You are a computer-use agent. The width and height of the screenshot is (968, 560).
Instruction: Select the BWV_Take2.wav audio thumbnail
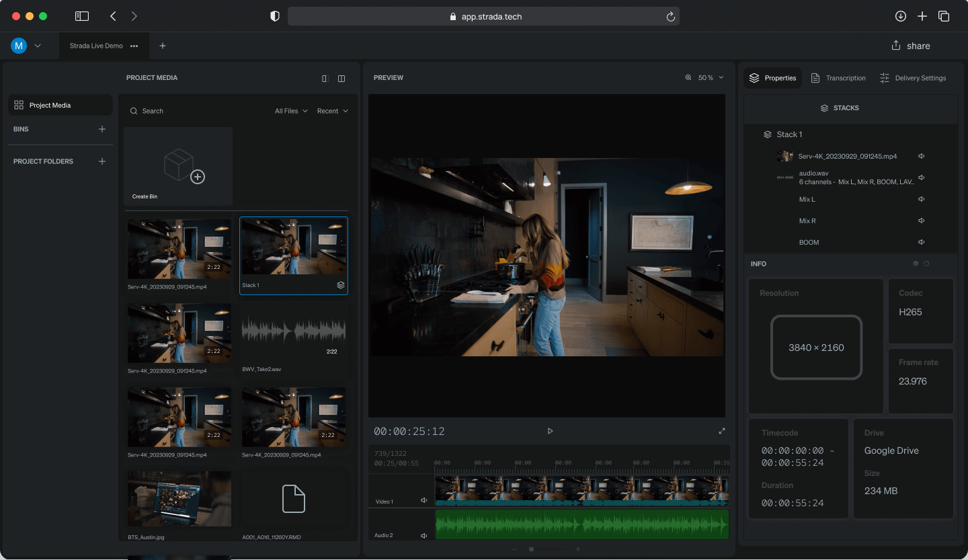pyautogui.click(x=294, y=331)
